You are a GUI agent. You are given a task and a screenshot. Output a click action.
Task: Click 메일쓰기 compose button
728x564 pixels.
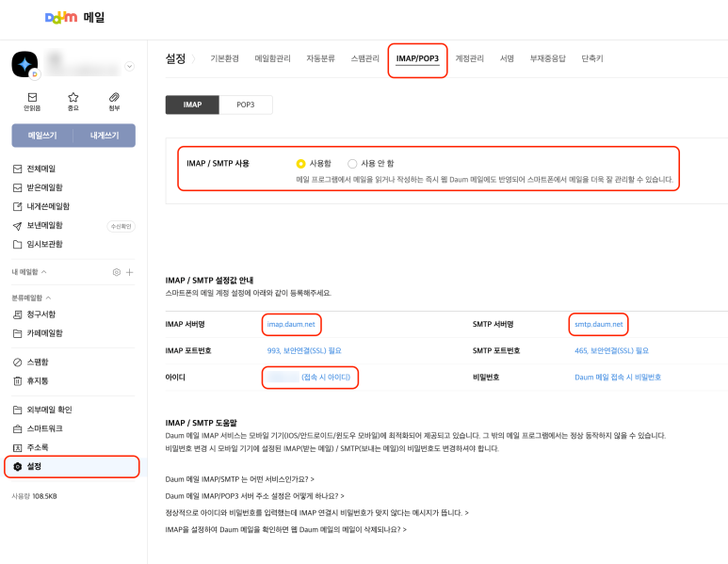click(x=42, y=136)
